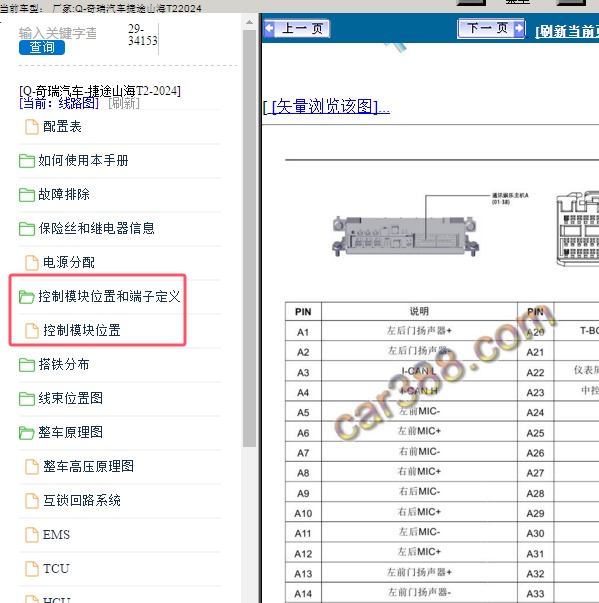Select pin cell A27

point(536,473)
